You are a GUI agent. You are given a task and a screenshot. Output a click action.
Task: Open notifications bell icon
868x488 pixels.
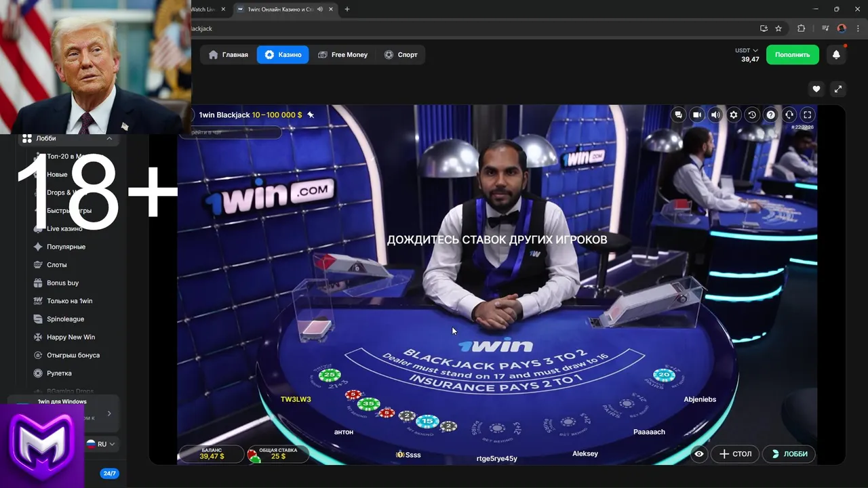tap(836, 55)
